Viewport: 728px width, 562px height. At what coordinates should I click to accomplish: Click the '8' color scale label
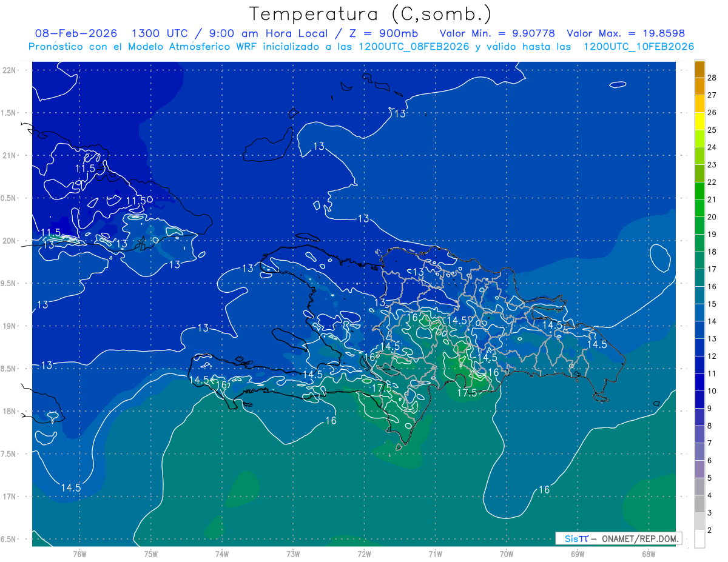[710, 426]
